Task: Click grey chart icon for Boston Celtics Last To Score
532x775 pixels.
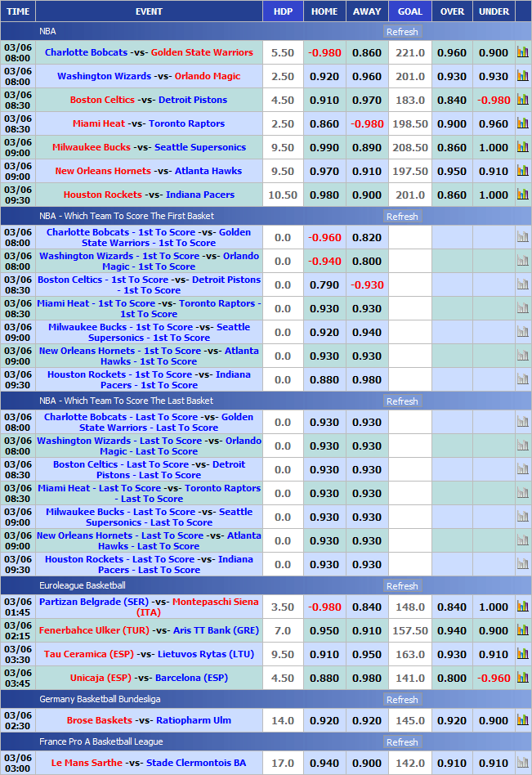Action: tap(523, 469)
